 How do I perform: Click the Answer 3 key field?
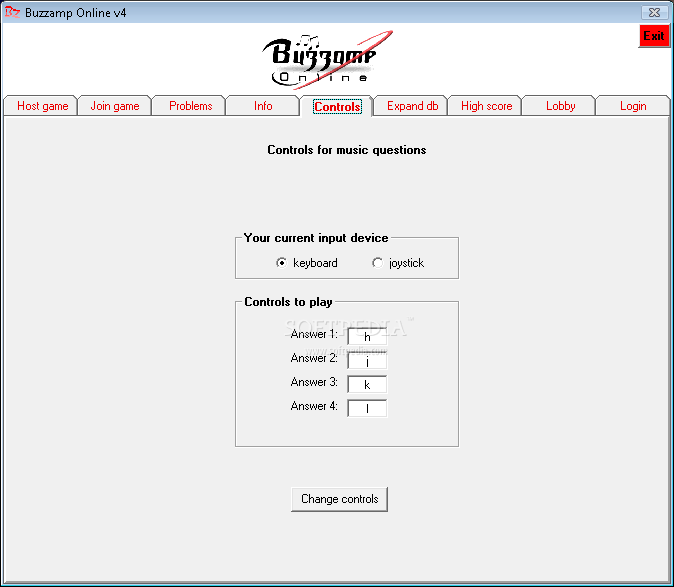coord(367,384)
